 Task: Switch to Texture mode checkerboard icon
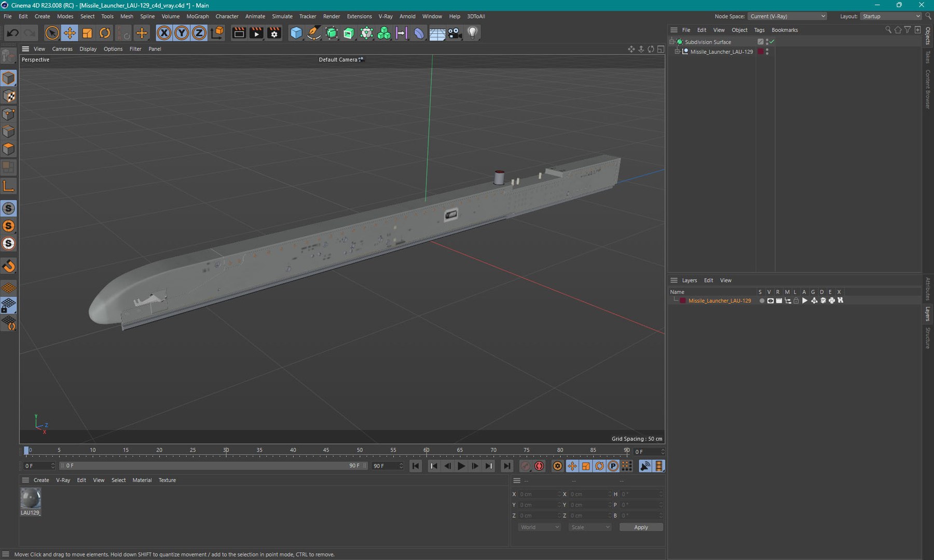(x=9, y=96)
